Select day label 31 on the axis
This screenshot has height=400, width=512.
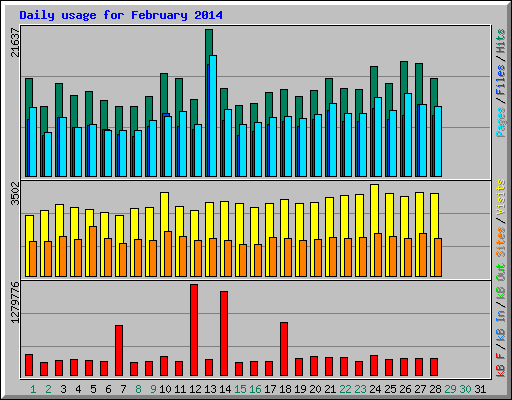(480, 389)
